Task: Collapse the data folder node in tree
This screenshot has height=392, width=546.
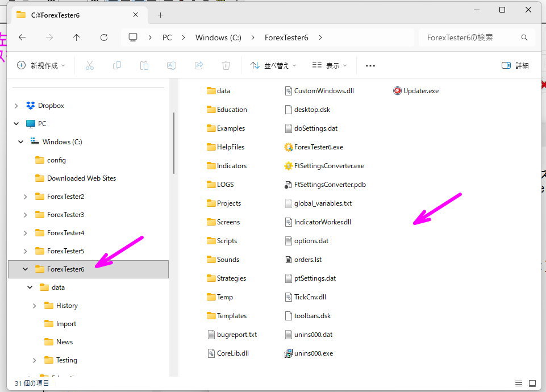Action: coord(30,287)
